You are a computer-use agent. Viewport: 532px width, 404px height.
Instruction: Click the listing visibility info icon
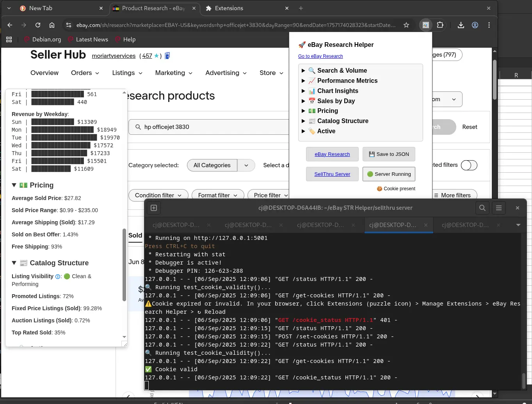[58, 277]
